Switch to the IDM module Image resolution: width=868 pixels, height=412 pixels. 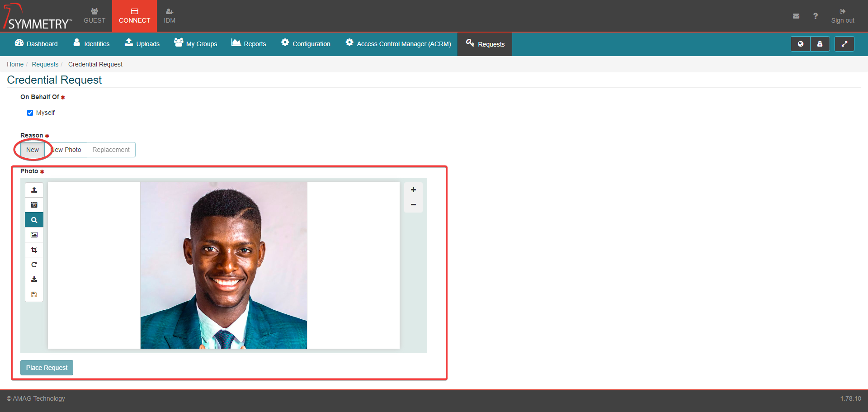click(170, 16)
